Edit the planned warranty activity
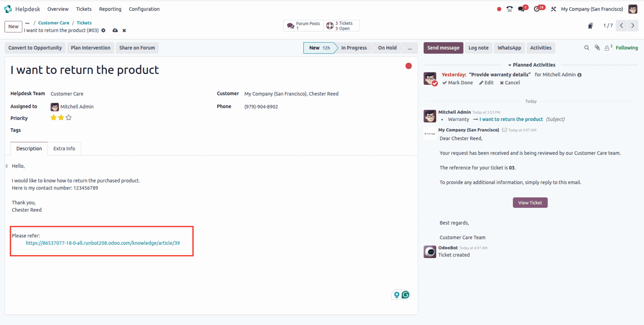Viewport: 644px width, 325px height. tap(486, 83)
